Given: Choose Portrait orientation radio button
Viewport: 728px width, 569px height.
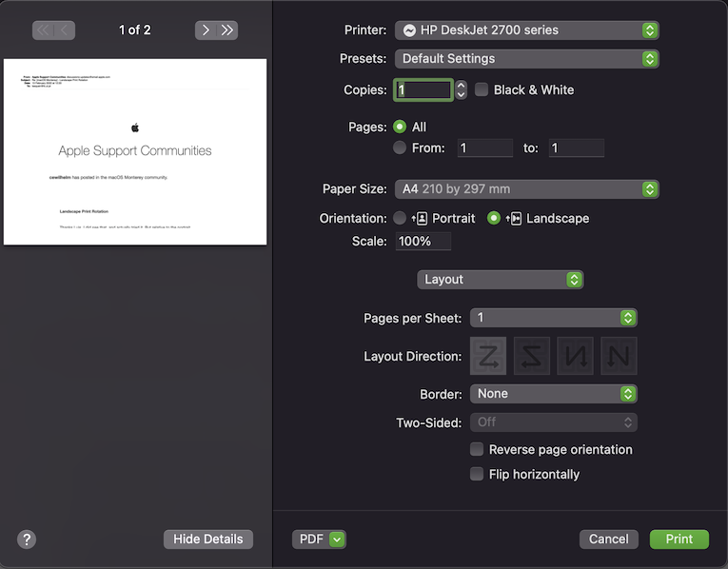Looking at the screenshot, I should click(400, 218).
